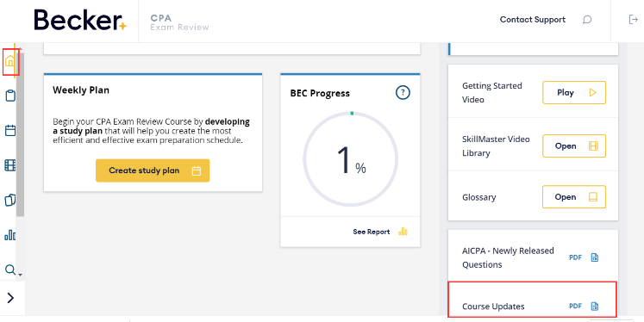Screen dimensions: 644x322
Task: Click the sidebar scroll down arrow
Action: [20, 275]
